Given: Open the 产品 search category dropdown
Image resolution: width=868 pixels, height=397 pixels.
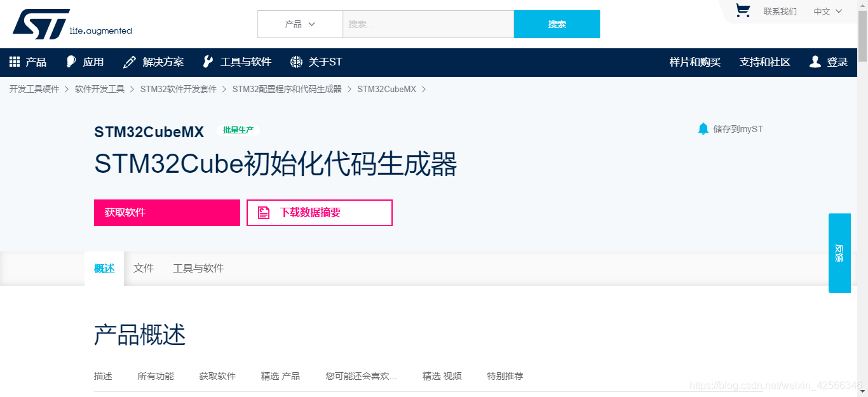Looking at the screenshot, I should point(300,24).
